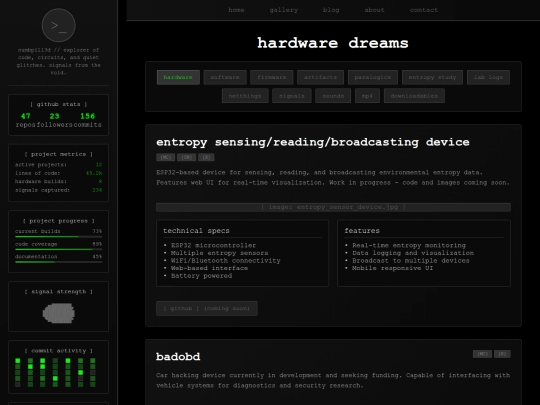Click the [ commit activity ] panel header
The height and width of the screenshot is (405, 540).
[59, 351]
